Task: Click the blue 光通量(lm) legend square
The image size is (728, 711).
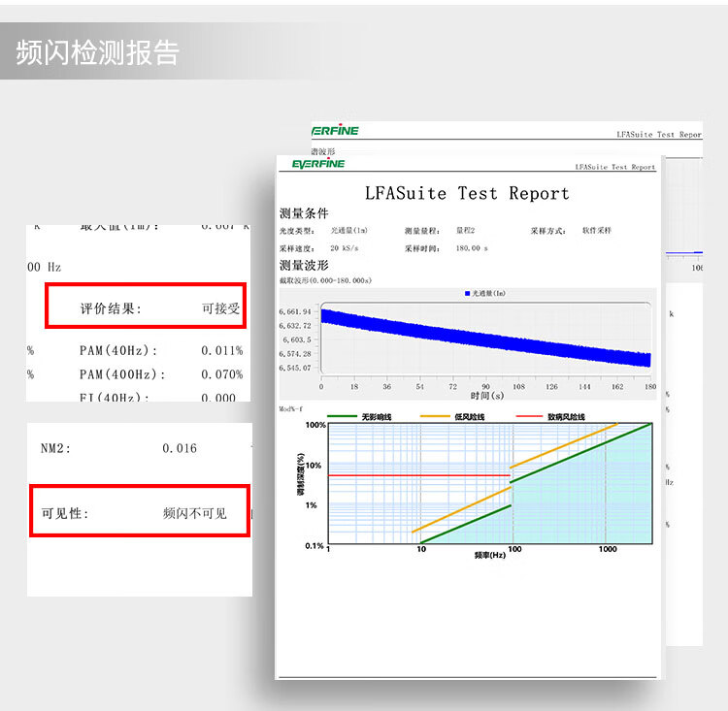Action: (x=468, y=293)
